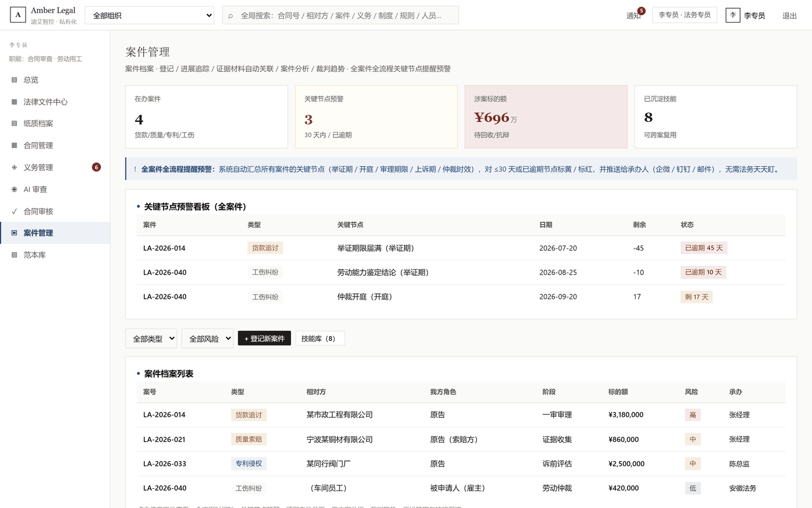Click the 李专员 username
Viewport: 812px width, 508px height.
(754, 16)
